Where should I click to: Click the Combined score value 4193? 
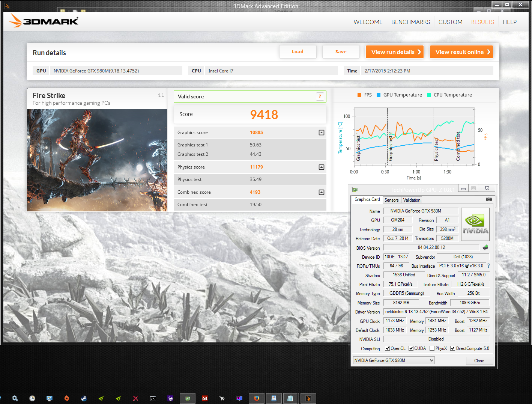click(x=255, y=192)
